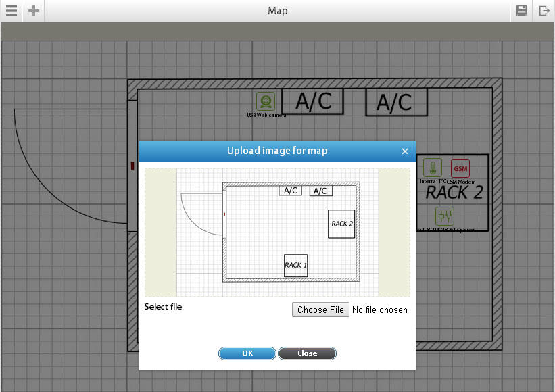Click the red door sensor marker
555x392 pixels.
[132, 166]
